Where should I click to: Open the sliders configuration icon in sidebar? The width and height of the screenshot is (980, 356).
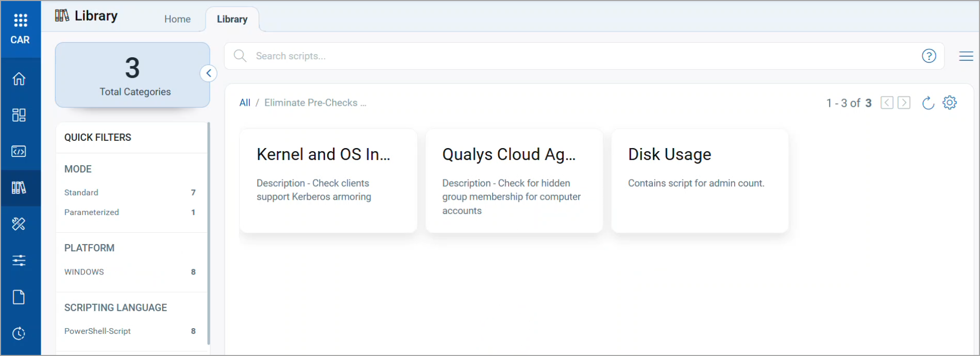[19, 260]
